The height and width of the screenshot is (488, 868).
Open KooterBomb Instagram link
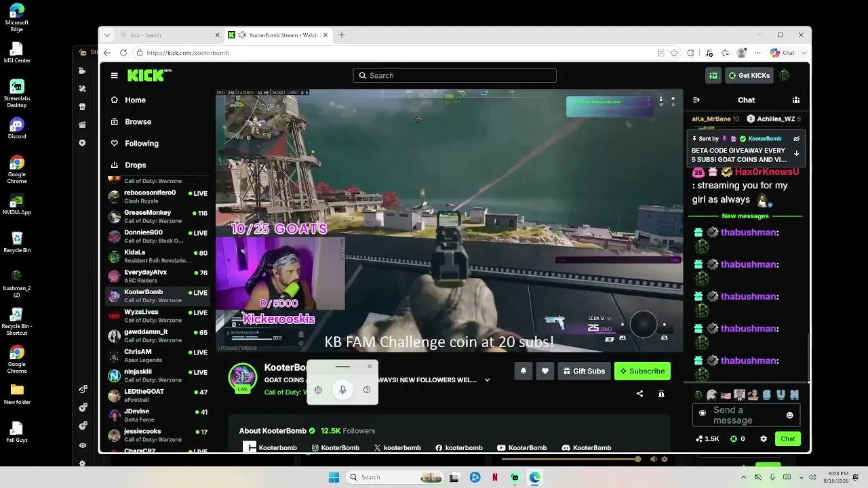pos(335,448)
